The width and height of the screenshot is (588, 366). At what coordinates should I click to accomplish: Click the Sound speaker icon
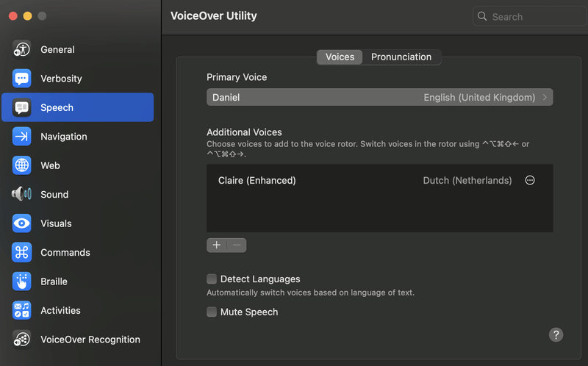pyautogui.click(x=22, y=194)
